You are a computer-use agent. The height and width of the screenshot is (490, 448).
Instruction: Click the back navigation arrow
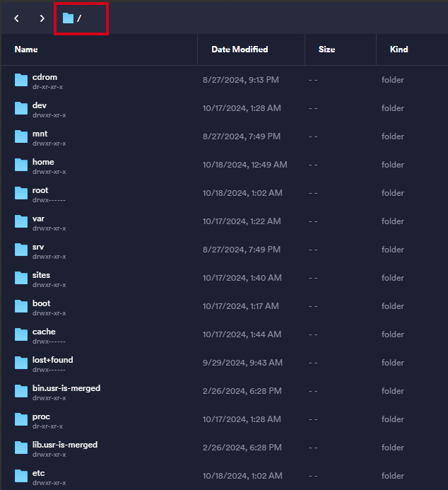[x=17, y=18]
